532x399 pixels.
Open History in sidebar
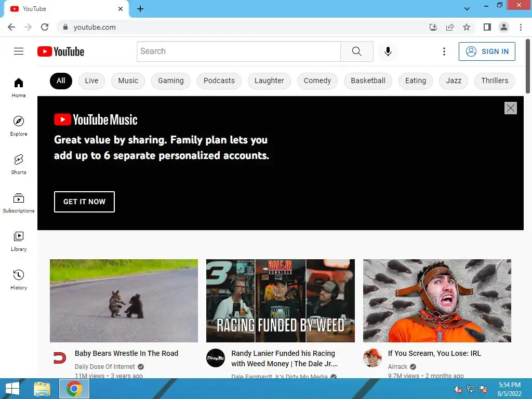pyautogui.click(x=19, y=279)
